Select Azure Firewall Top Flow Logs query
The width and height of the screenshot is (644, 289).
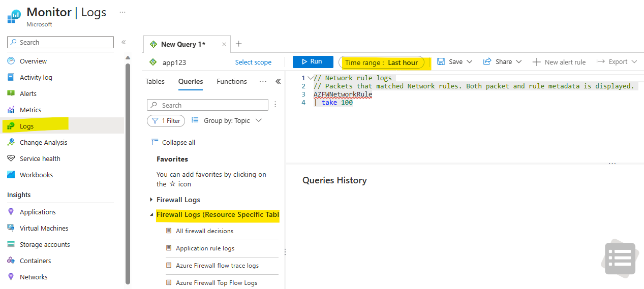(217, 283)
